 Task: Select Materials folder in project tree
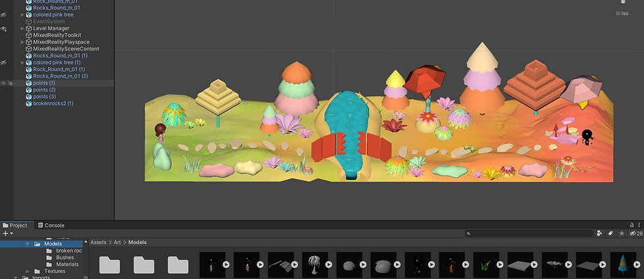pyautogui.click(x=67, y=265)
